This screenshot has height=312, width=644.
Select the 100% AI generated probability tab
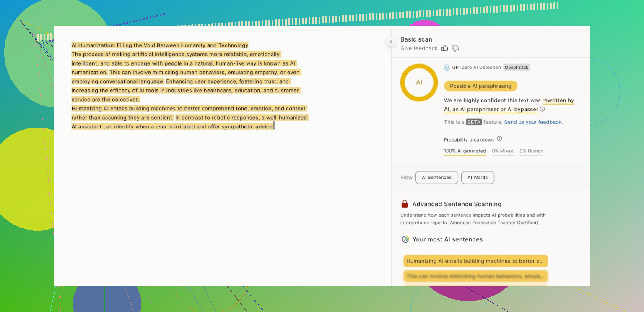click(465, 151)
